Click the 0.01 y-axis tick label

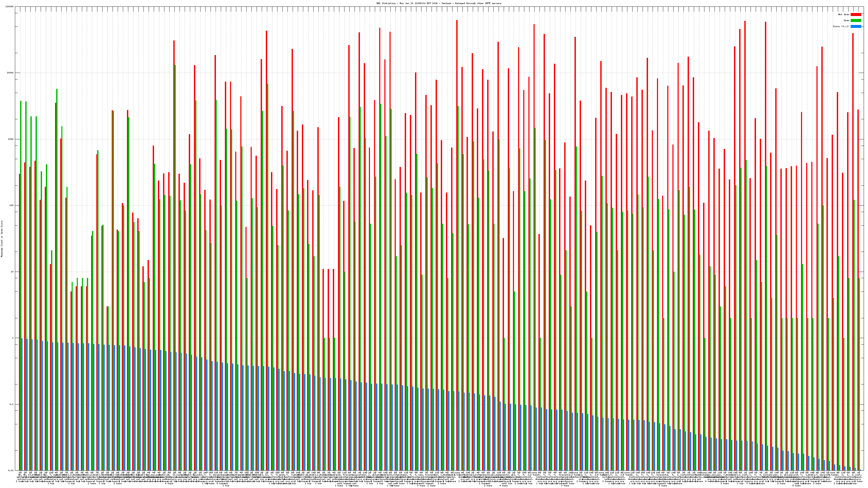11,470
